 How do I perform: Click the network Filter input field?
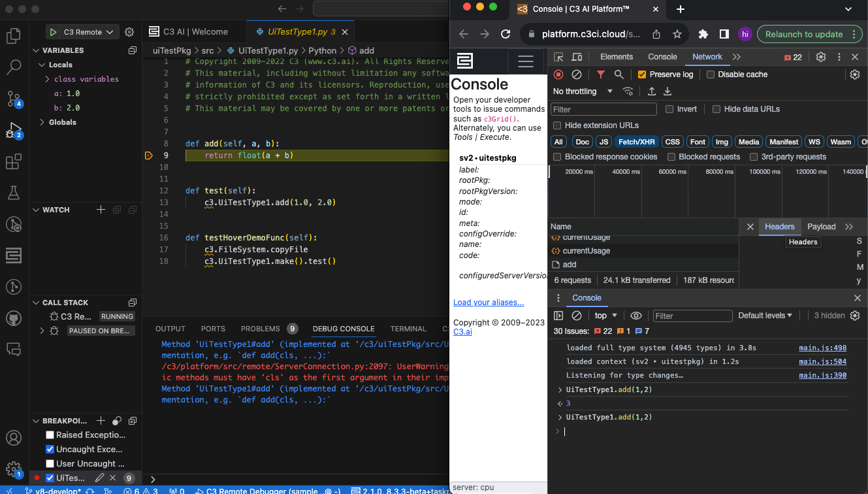click(603, 109)
